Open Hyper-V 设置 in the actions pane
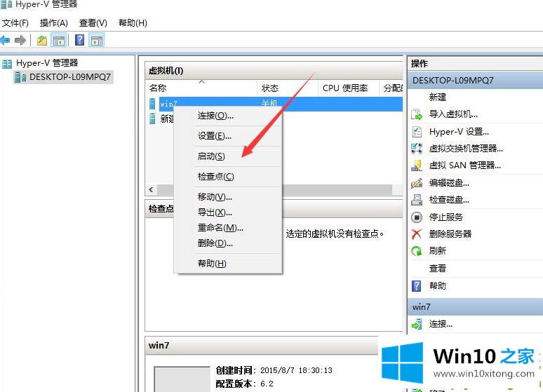543x392 pixels. [x=459, y=131]
